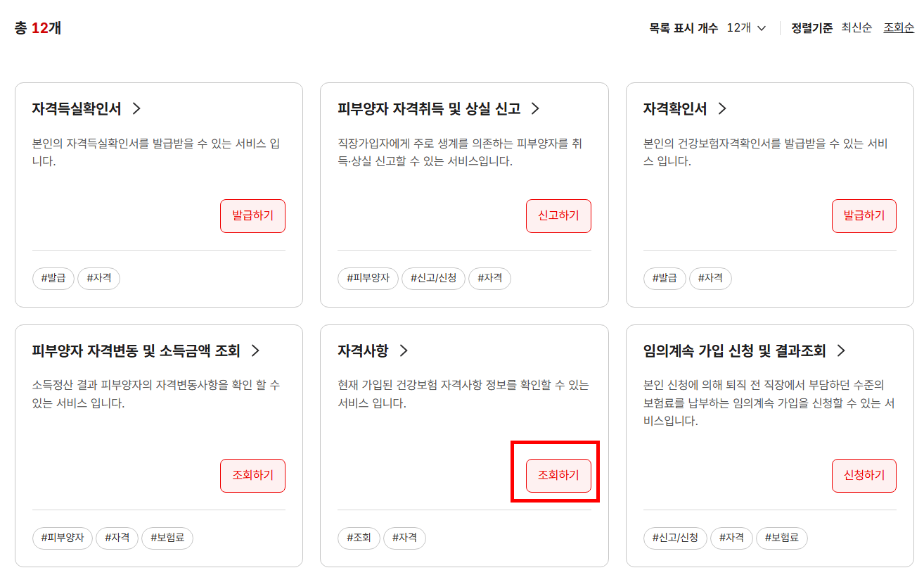924x575 pixels.
Task: Select the #피부양자 hashtag on the 신고 card
Action: point(368,278)
